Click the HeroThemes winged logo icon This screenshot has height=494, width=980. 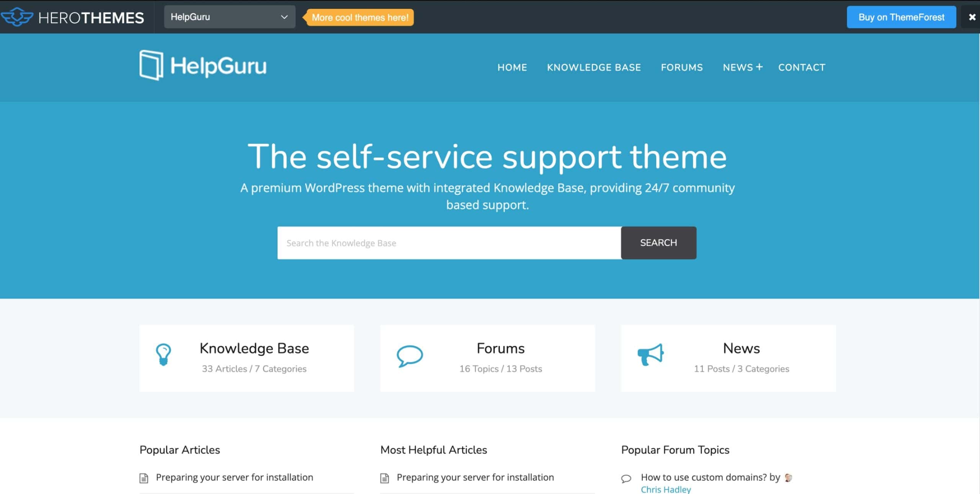[17, 17]
